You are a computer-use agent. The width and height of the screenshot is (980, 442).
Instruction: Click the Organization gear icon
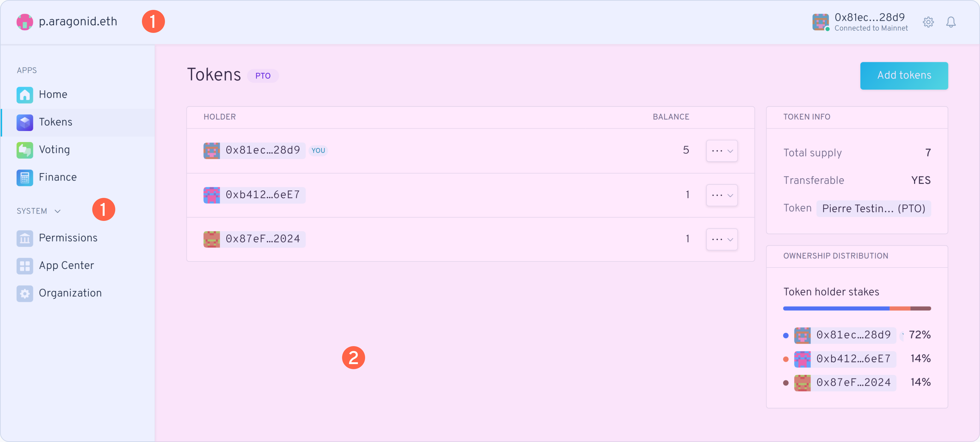(25, 293)
